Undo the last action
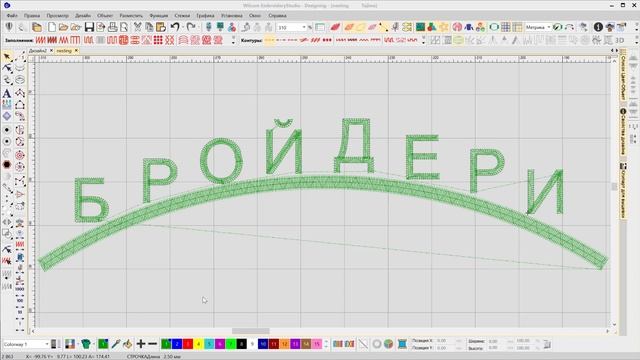The width and height of the screenshot is (640, 360). click(175, 27)
